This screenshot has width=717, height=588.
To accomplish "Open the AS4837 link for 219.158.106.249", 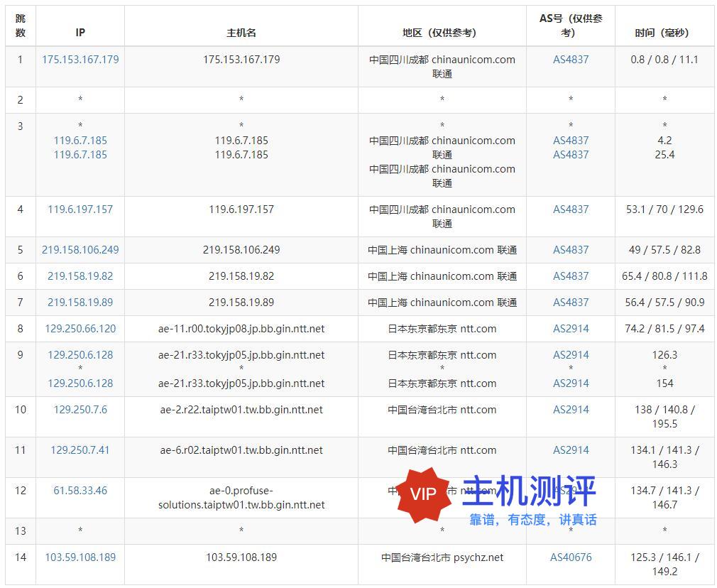I will tap(571, 250).
